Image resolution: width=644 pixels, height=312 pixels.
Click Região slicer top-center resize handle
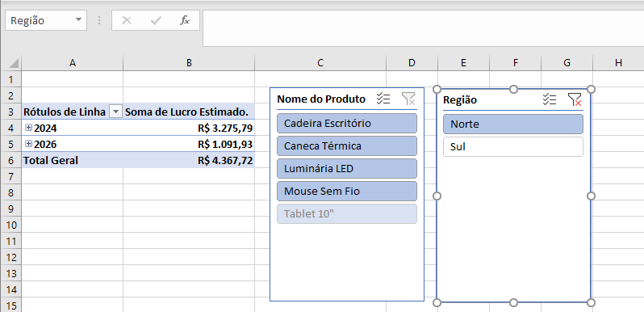coord(513,90)
